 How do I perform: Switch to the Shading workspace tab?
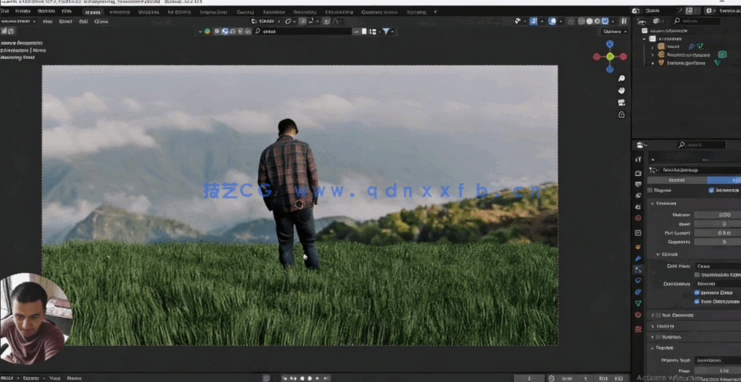pyautogui.click(x=245, y=11)
